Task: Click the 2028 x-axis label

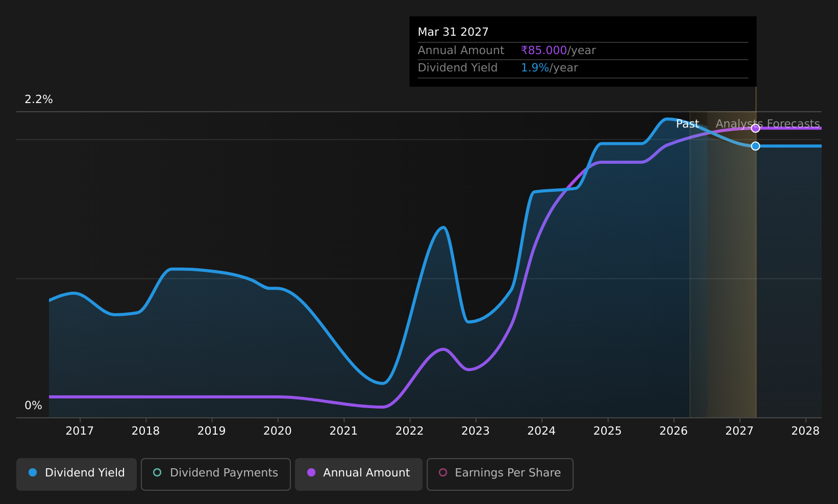Action: (x=805, y=431)
